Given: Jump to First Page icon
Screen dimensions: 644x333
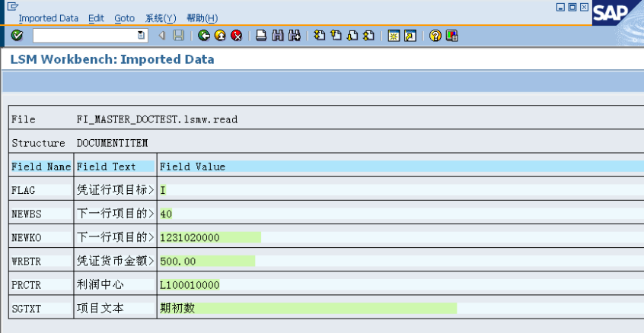Looking at the screenshot, I should pos(319,36).
